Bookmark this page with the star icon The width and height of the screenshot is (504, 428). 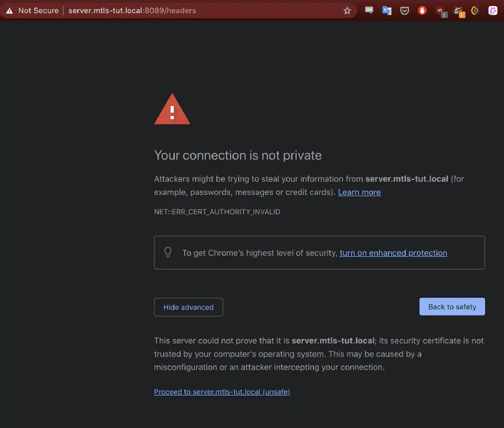(347, 11)
